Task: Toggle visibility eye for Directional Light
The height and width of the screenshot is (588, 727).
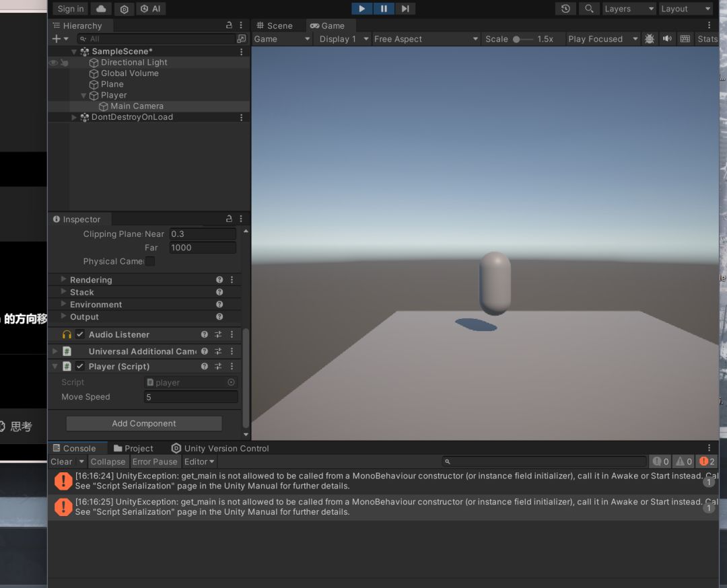Action: coord(54,63)
